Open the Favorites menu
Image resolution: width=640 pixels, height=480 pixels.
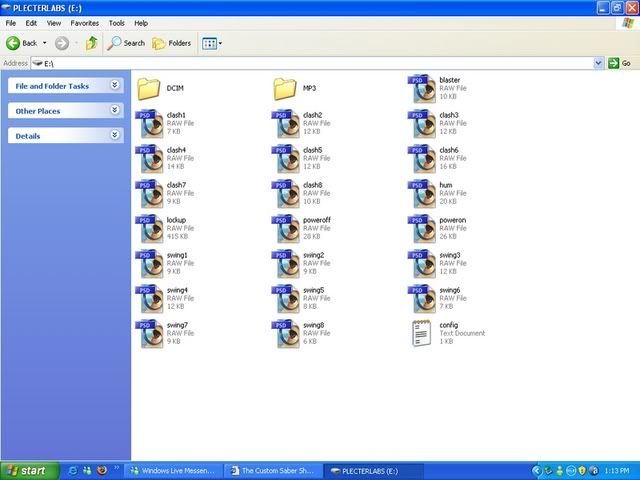click(x=84, y=22)
